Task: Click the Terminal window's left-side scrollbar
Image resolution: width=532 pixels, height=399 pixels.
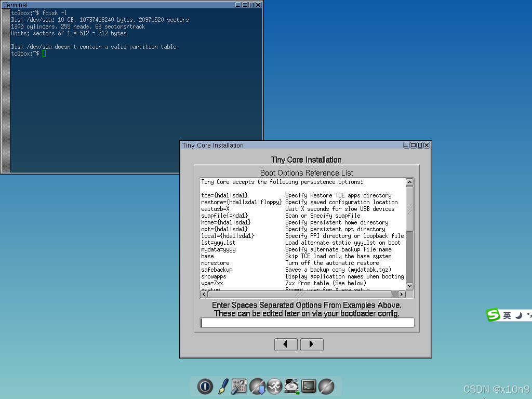Action: [x=5, y=90]
